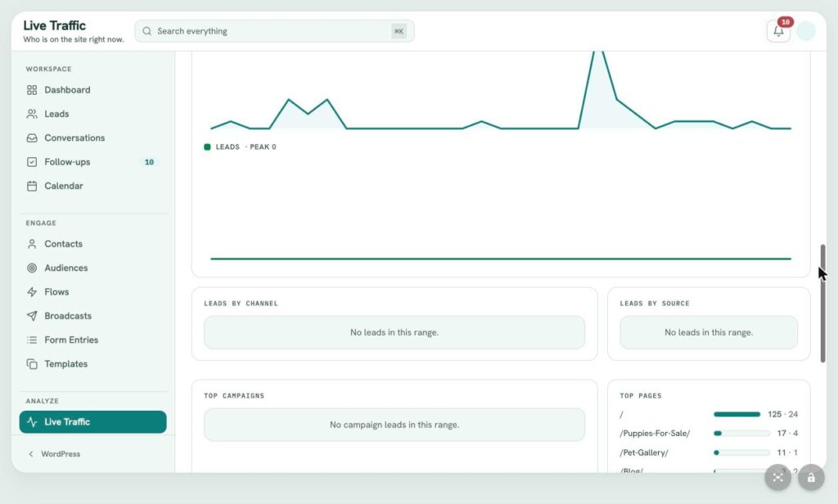Click the Live Traffic page title
The height and width of the screenshot is (504, 838).
pos(54,25)
